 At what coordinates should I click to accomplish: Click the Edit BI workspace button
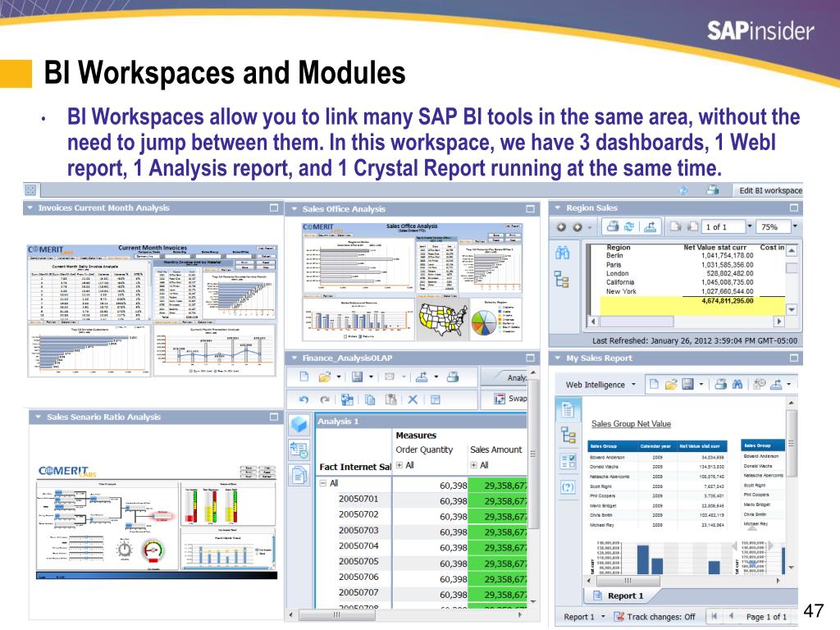click(x=770, y=190)
